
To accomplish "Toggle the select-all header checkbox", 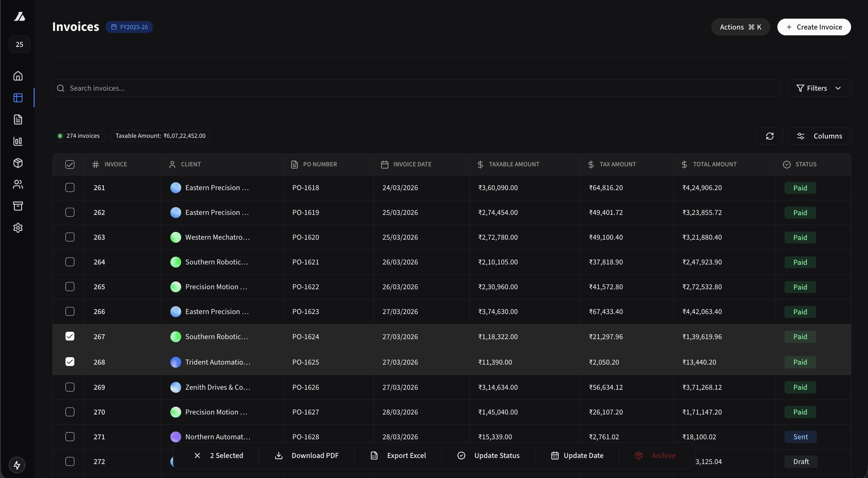I will tap(70, 164).
